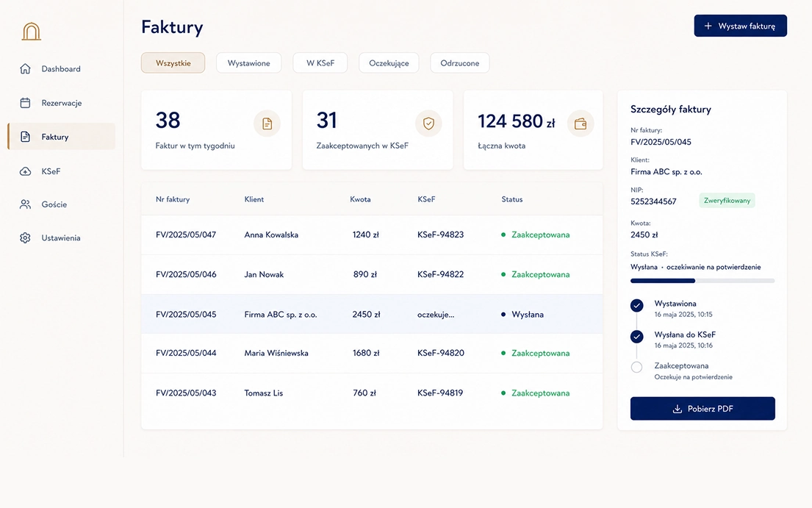
Task: Click the arch logo icon in sidebar
Action: (31, 32)
